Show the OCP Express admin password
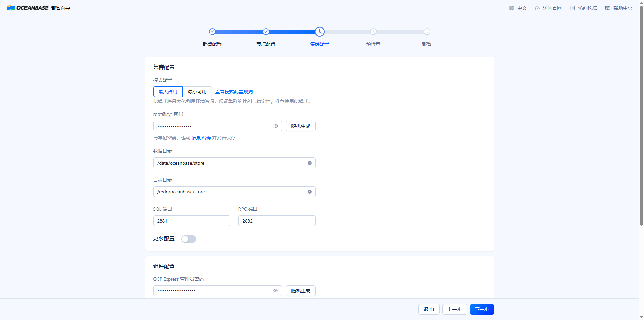 276,291
